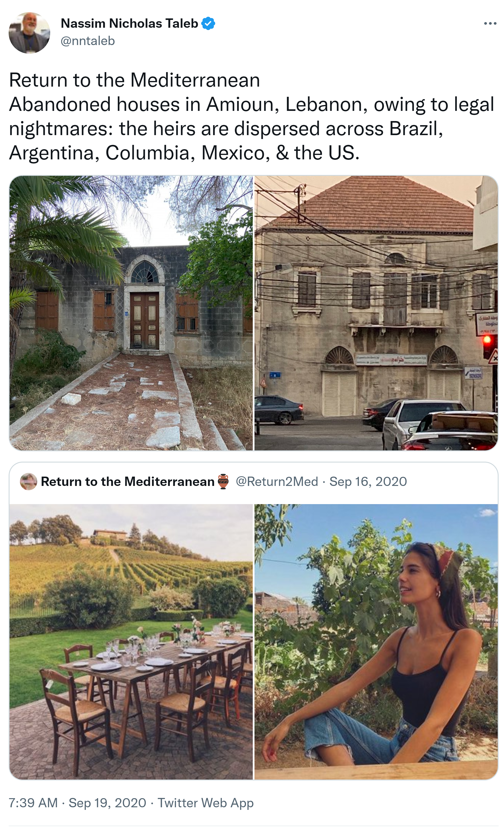
Task: Open Return to the Mediterranean's small avatar
Action: (x=28, y=481)
